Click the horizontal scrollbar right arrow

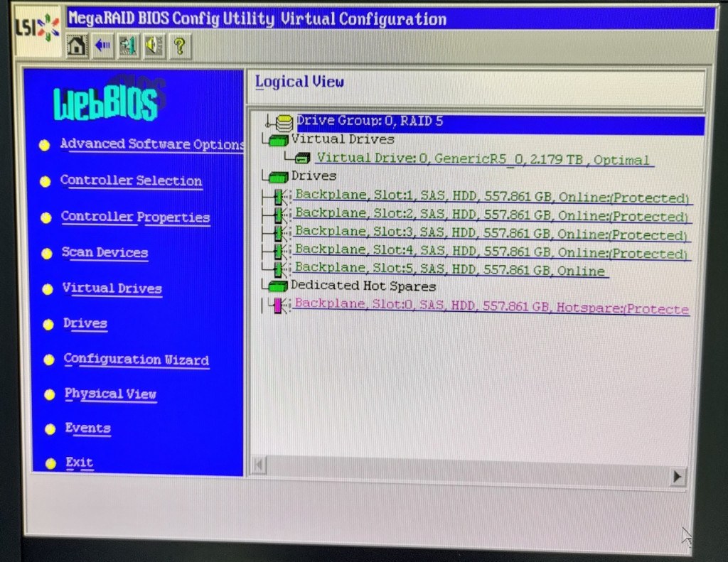pos(677,477)
